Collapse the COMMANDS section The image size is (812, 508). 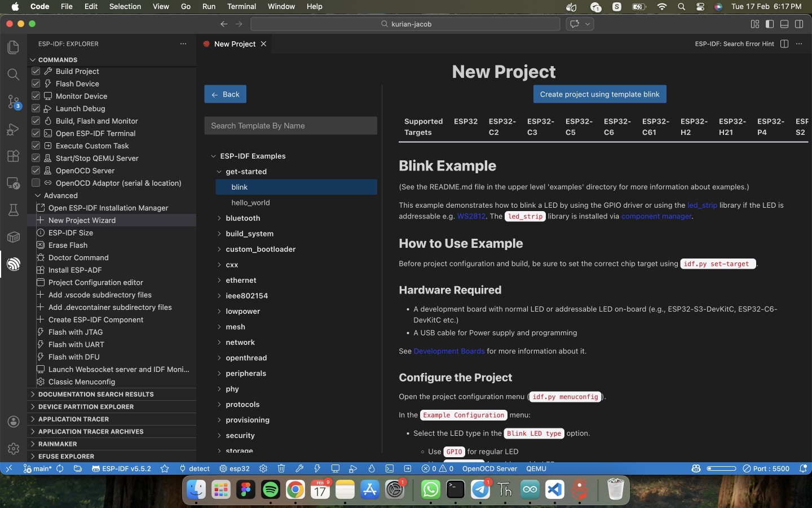pos(112,60)
